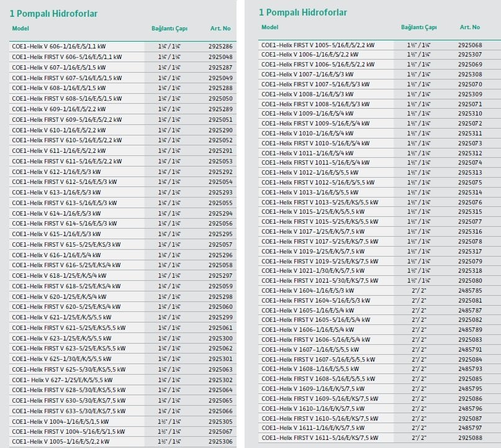Viewport: 501px width, 448px height.
Task: Select COE1-Helix FIRST V 612-5/16/E/S/3 kW model
Action: click(65, 182)
